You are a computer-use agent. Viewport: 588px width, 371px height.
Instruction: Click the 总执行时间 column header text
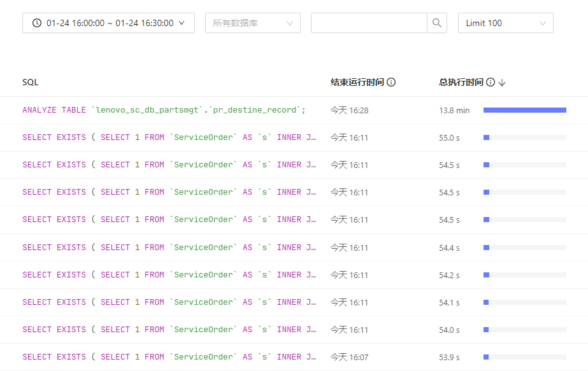[461, 83]
